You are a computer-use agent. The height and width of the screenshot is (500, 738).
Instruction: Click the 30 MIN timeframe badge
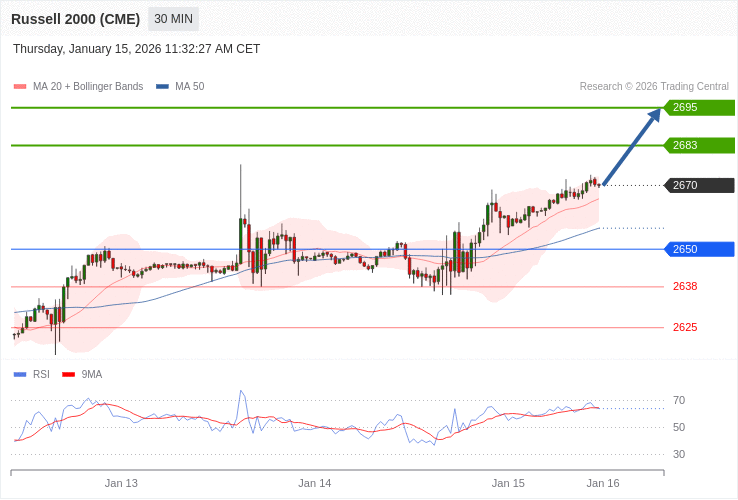click(x=173, y=19)
